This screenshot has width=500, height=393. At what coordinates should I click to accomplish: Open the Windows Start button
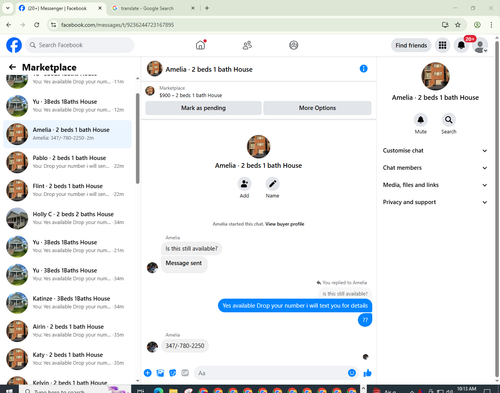point(9,390)
